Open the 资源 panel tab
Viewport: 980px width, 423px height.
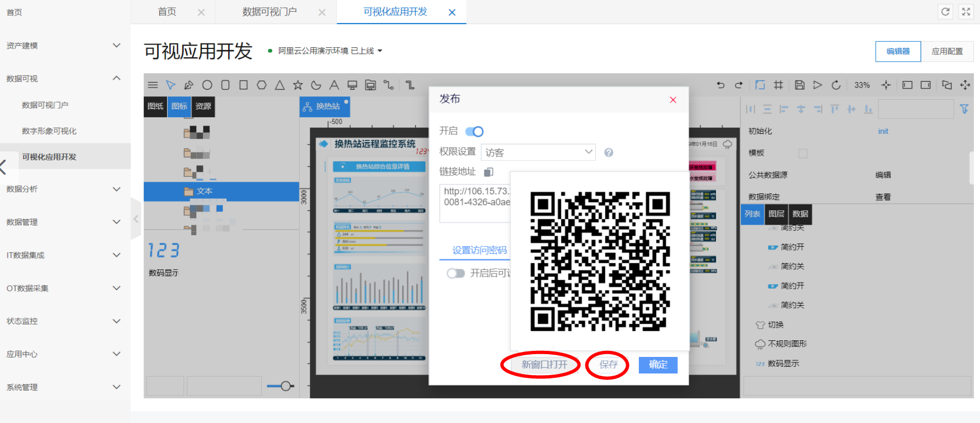[203, 106]
